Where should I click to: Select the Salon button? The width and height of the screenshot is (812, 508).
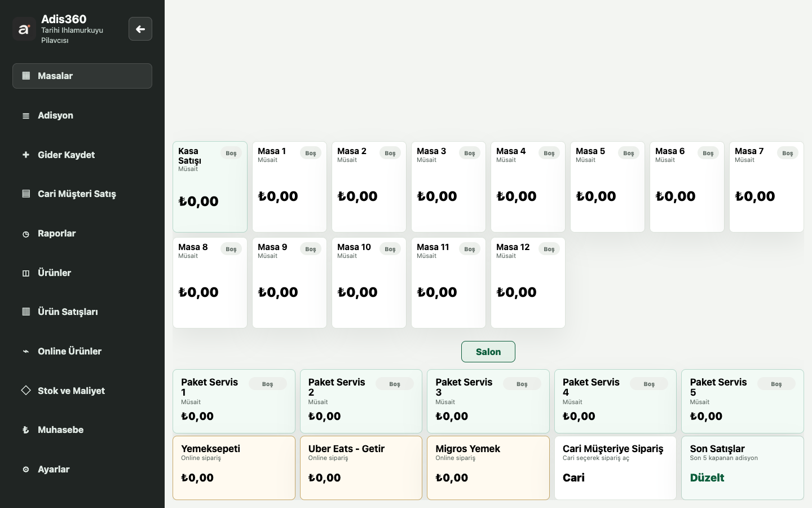488,352
